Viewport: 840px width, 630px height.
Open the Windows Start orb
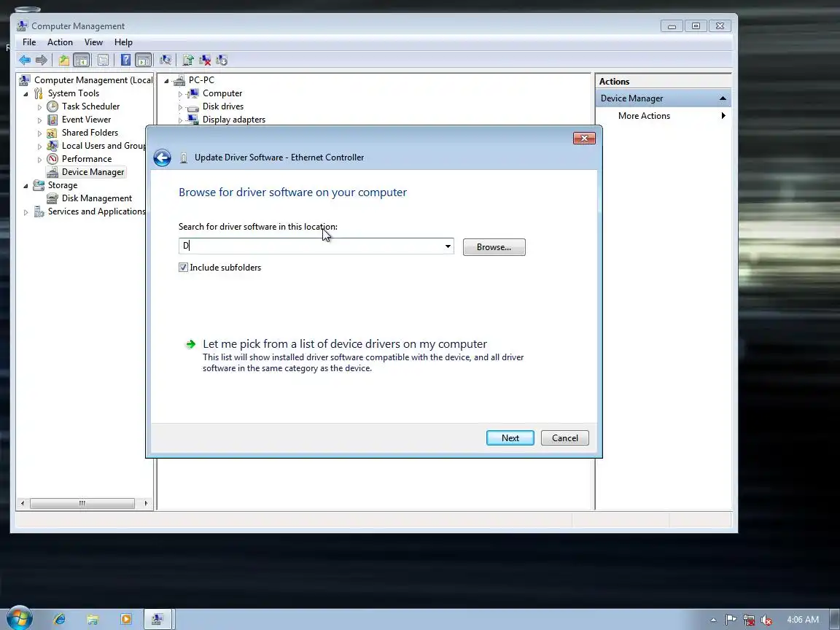pos(19,619)
